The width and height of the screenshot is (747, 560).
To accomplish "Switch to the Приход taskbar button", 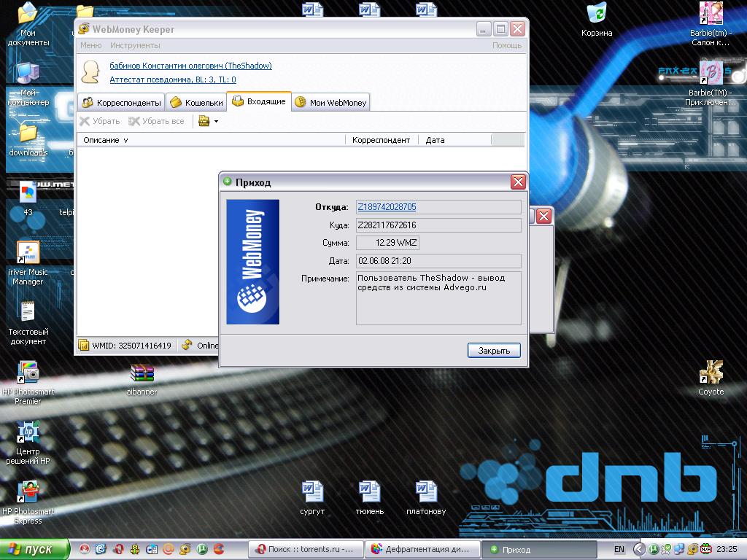I will (538, 550).
